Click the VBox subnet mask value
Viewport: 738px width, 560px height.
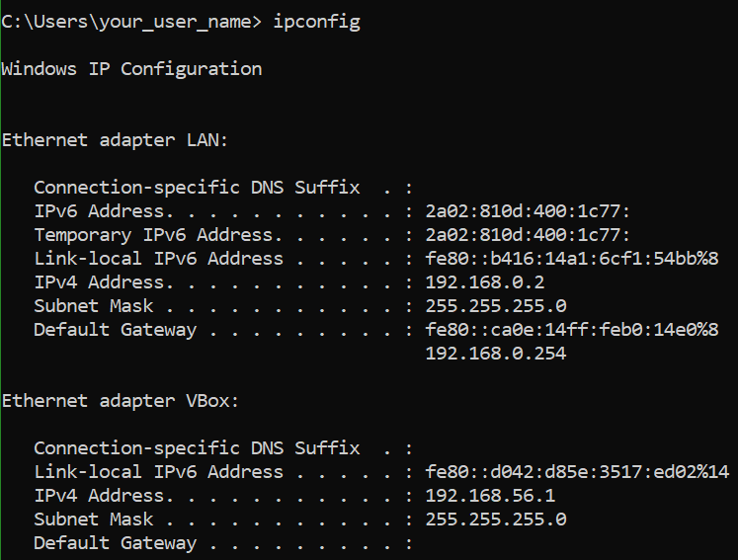pos(496,520)
